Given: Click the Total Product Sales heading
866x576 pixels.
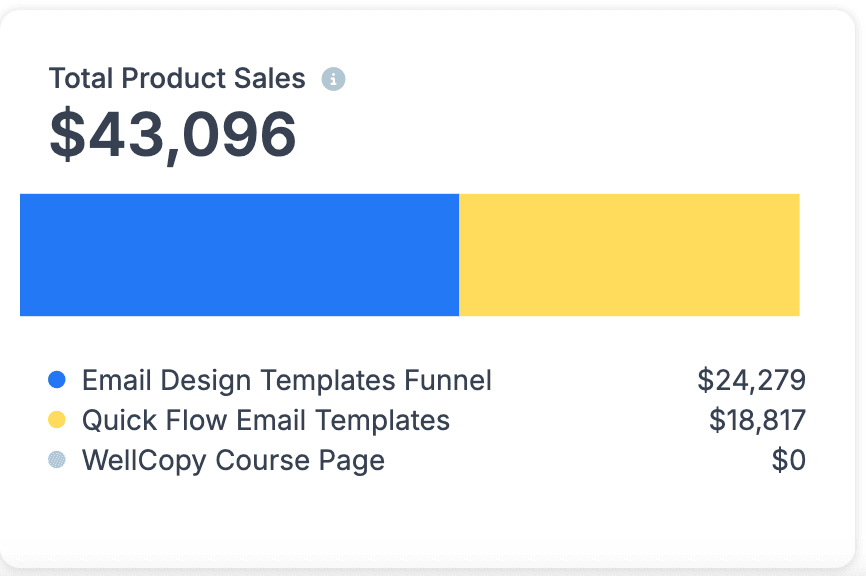Looking at the screenshot, I should tap(177, 78).
